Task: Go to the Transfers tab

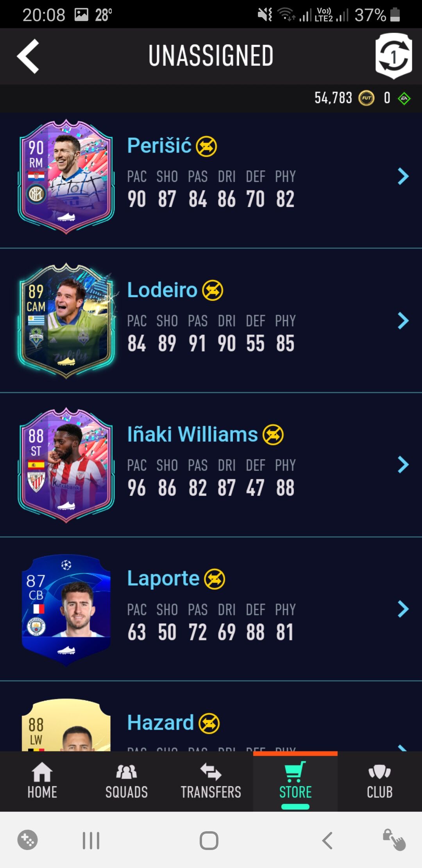Action: tap(211, 781)
